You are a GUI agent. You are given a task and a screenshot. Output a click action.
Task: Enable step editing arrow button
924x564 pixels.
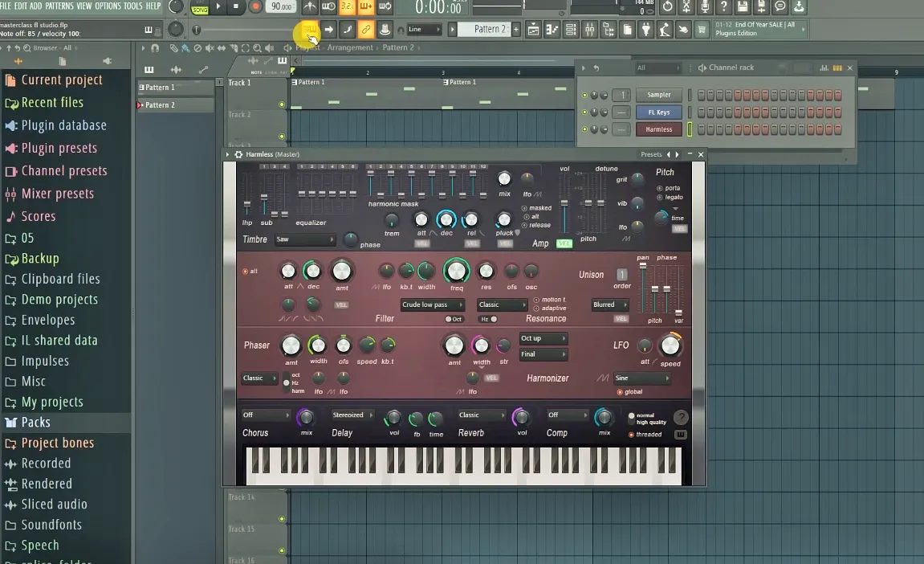point(328,29)
